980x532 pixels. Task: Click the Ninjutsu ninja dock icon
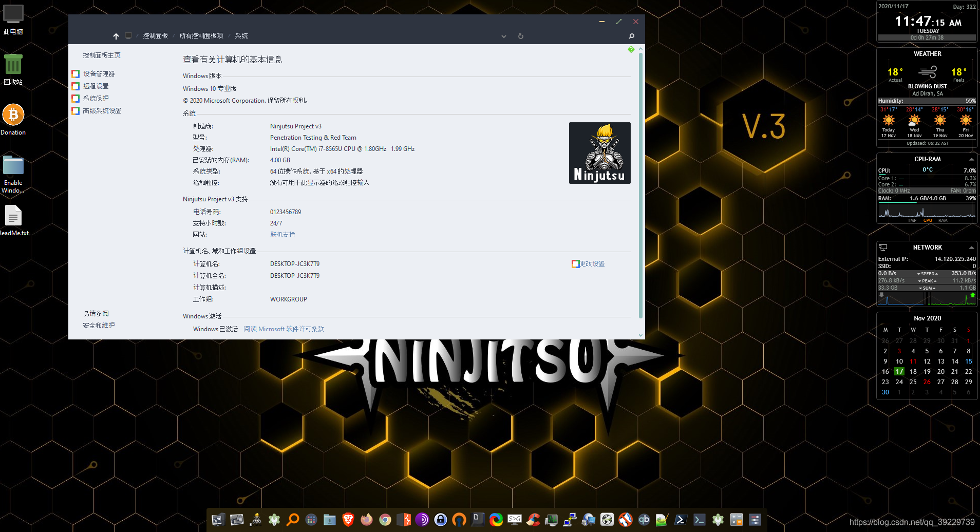(x=256, y=520)
